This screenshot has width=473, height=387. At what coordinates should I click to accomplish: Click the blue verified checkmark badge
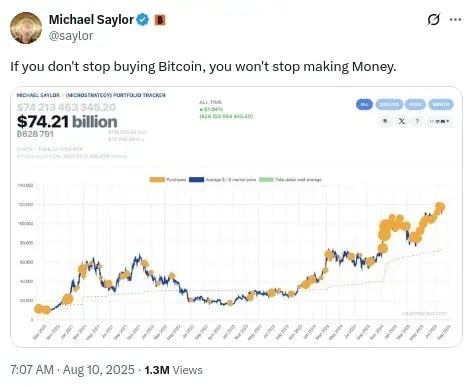(143, 20)
